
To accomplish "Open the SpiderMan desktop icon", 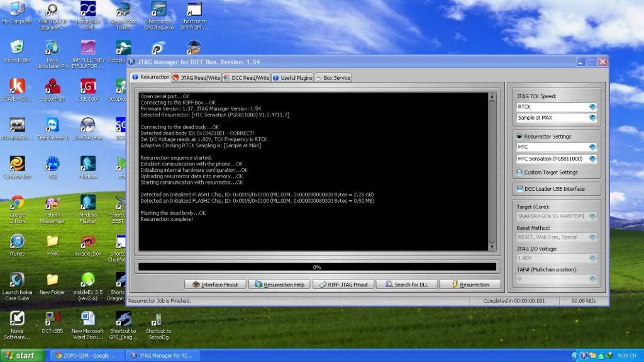I will pos(52,89).
